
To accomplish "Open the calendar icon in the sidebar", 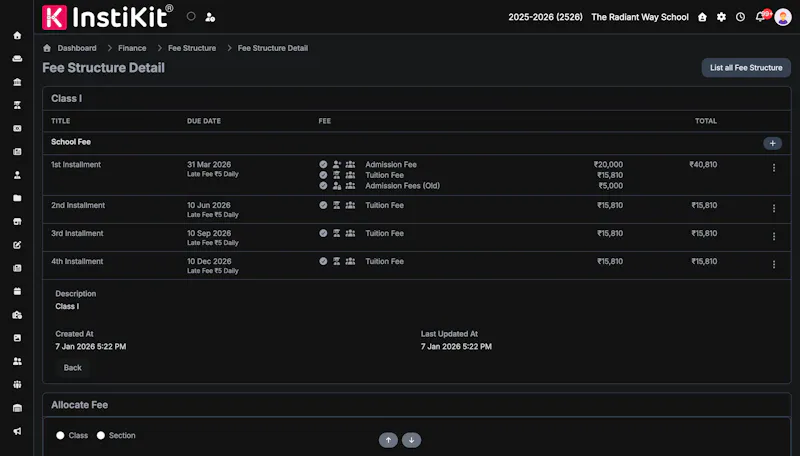I will (x=17, y=291).
